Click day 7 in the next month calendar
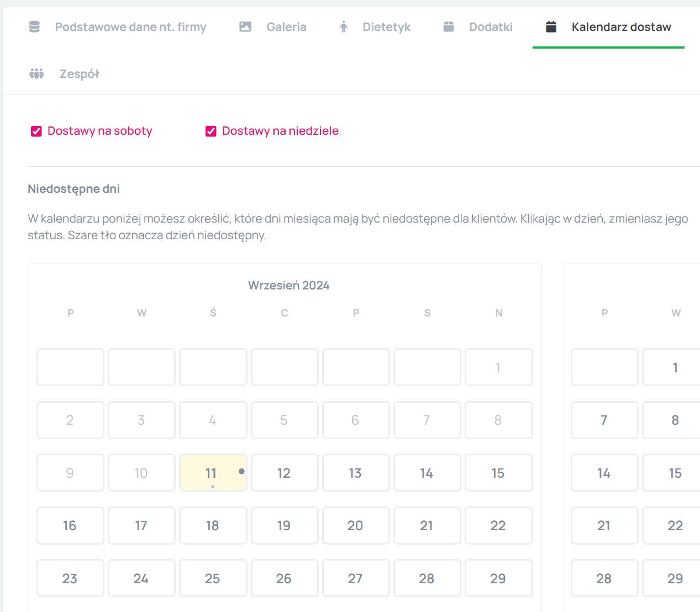The height and width of the screenshot is (612, 700). pyautogui.click(x=604, y=420)
